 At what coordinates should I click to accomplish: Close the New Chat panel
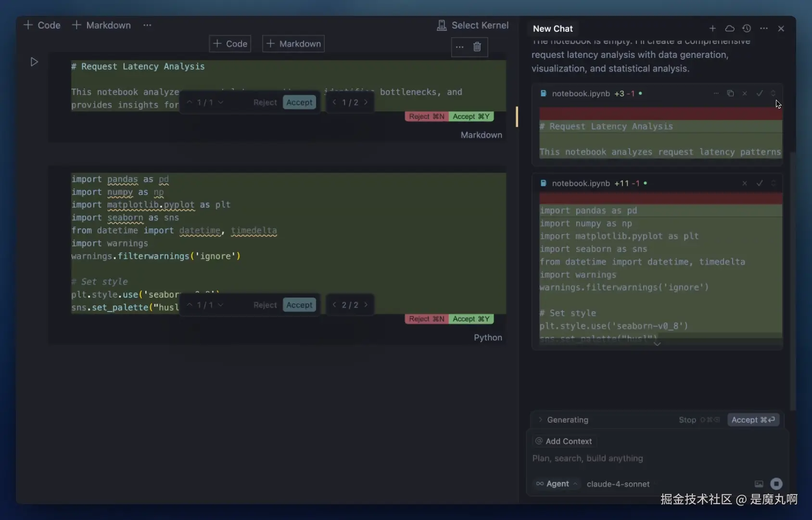click(x=781, y=28)
